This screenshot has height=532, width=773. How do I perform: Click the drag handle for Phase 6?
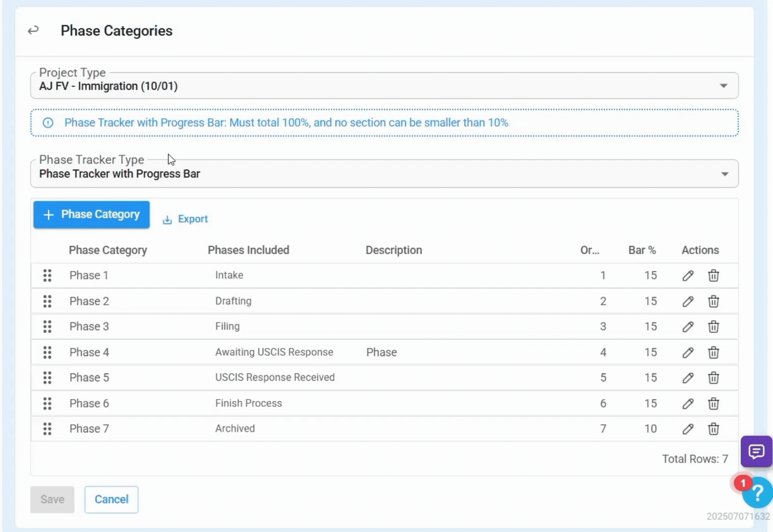pos(47,403)
